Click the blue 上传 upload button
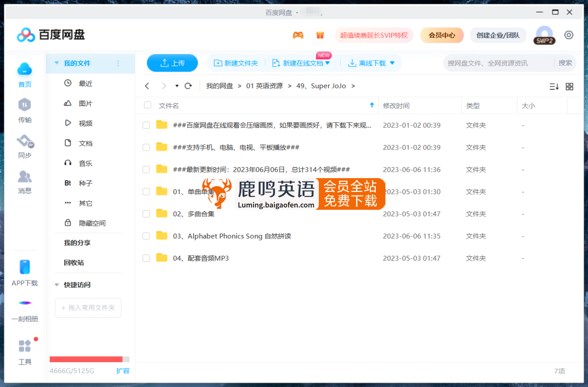This screenshot has width=588, height=387. [172, 63]
